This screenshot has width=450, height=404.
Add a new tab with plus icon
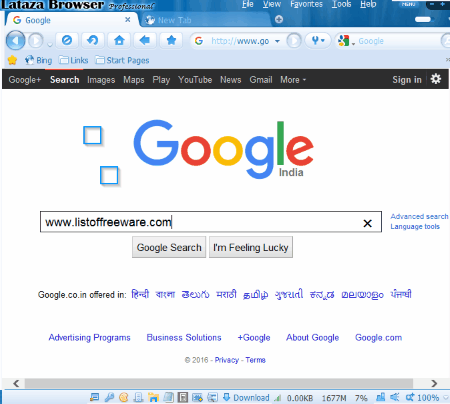point(279,20)
